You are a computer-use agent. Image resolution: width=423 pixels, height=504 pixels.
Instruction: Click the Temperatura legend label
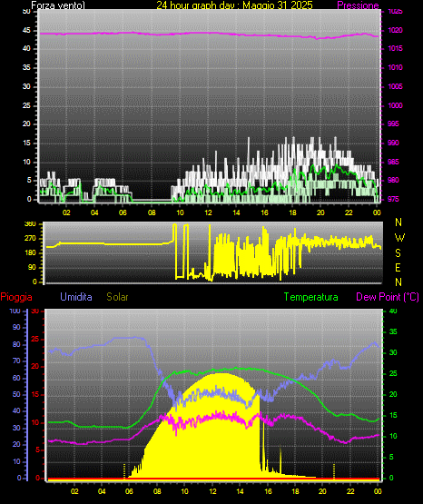(x=311, y=297)
